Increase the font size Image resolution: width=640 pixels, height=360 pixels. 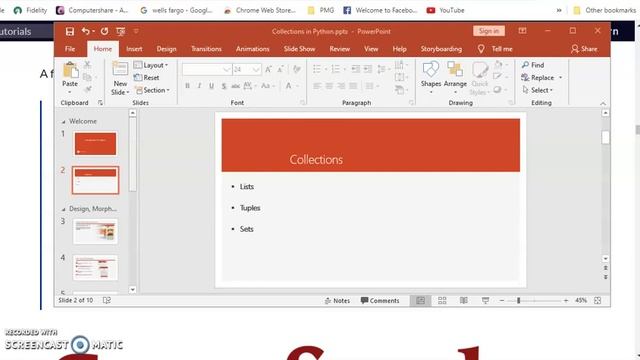click(x=268, y=69)
